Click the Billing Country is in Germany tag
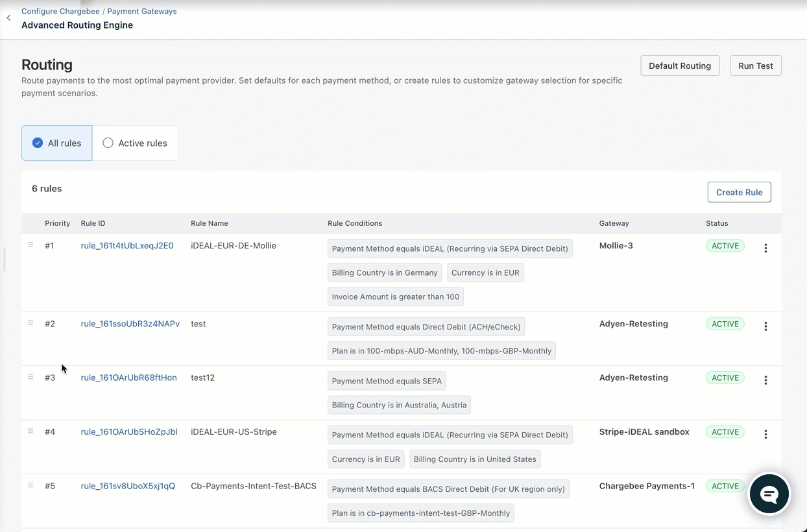This screenshot has height=532, width=807. (x=384, y=272)
